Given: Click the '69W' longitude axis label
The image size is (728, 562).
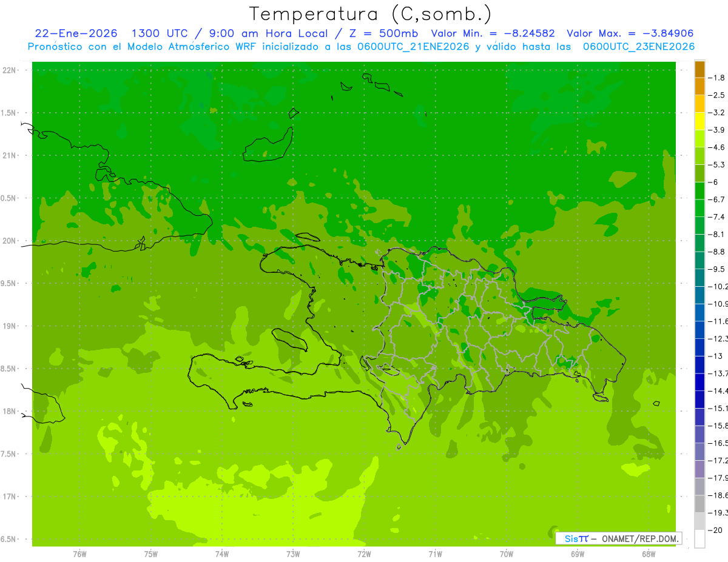Looking at the screenshot, I should 578,554.
